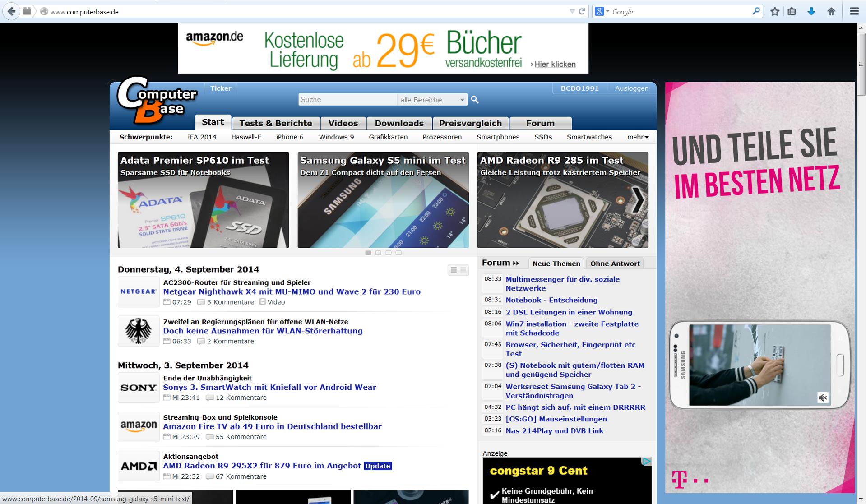This screenshot has width=866, height=504.
Task: Expand the 'alle Bereiche' dropdown
Action: pyautogui.click(x=432, y=100)
